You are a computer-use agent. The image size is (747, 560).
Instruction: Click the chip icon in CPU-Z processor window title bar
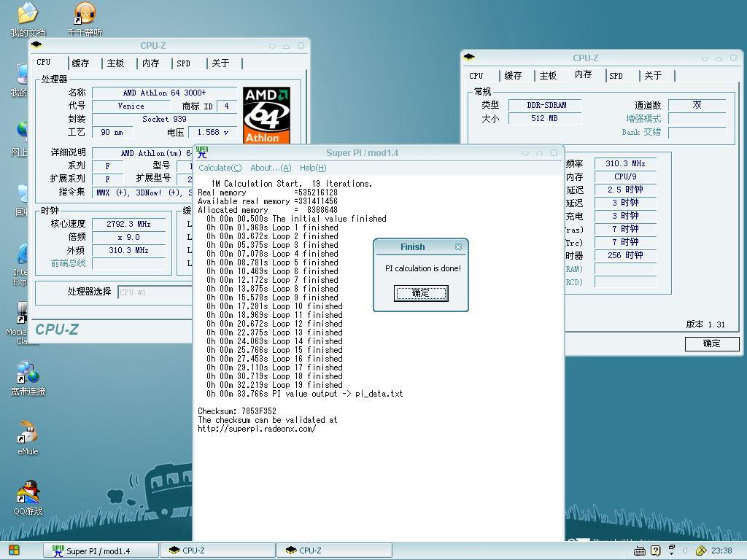point(36,45)
